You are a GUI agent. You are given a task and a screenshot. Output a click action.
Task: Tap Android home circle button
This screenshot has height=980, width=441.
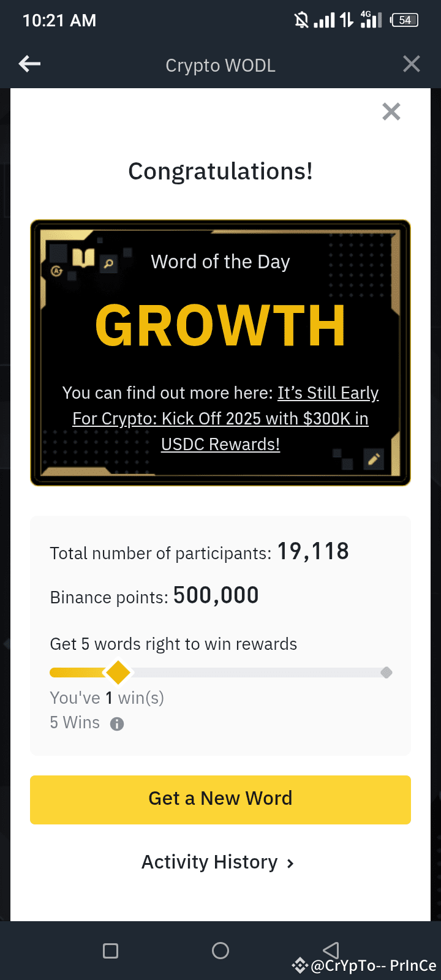(x=221, y=951)
